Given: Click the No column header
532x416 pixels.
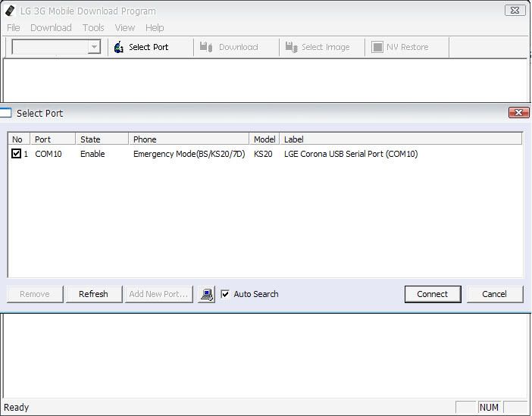Looking at the screenshot, I should click(19, 139).
